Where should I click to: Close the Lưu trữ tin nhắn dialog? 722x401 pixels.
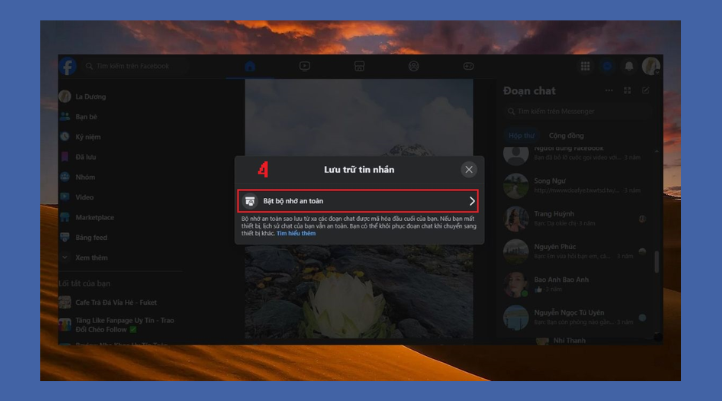coord(469,170)
